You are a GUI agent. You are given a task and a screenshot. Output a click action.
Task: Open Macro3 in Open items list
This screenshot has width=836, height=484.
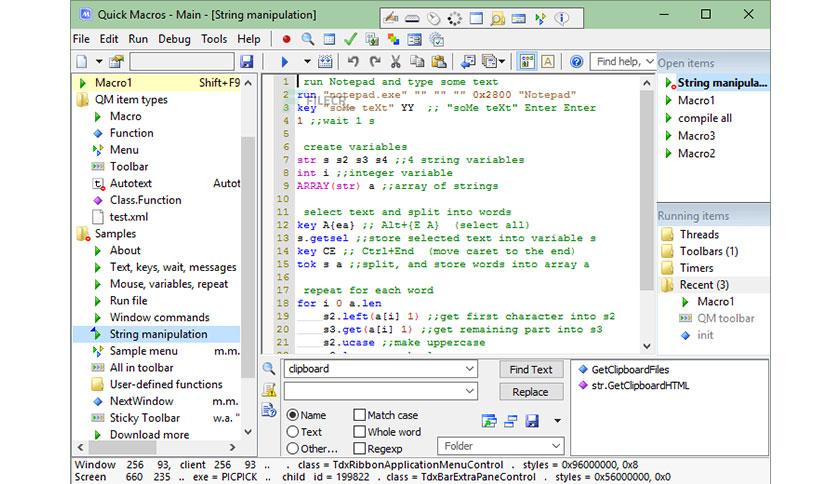[x=696, y=136]
